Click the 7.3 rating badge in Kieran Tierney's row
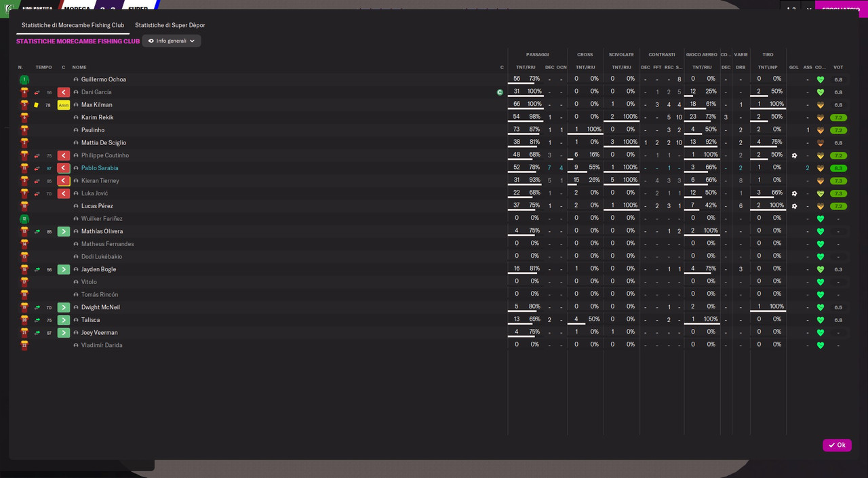 point(838,181)
